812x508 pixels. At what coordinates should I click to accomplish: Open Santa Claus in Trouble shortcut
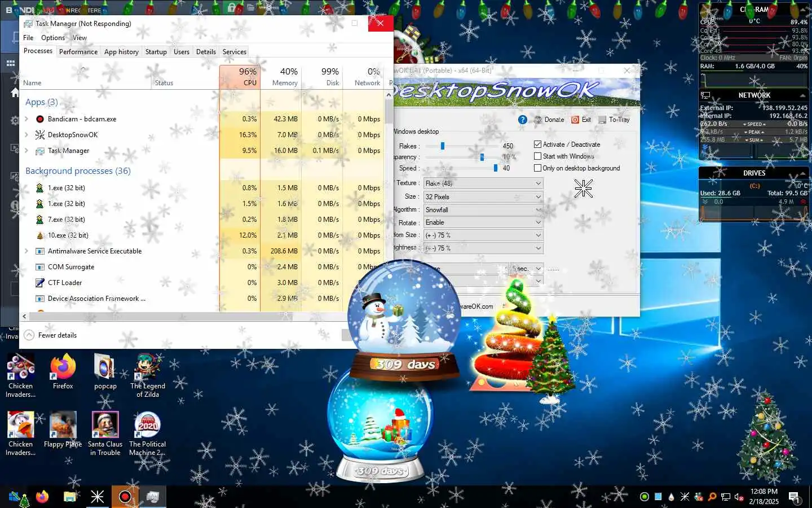click(105, 434)
